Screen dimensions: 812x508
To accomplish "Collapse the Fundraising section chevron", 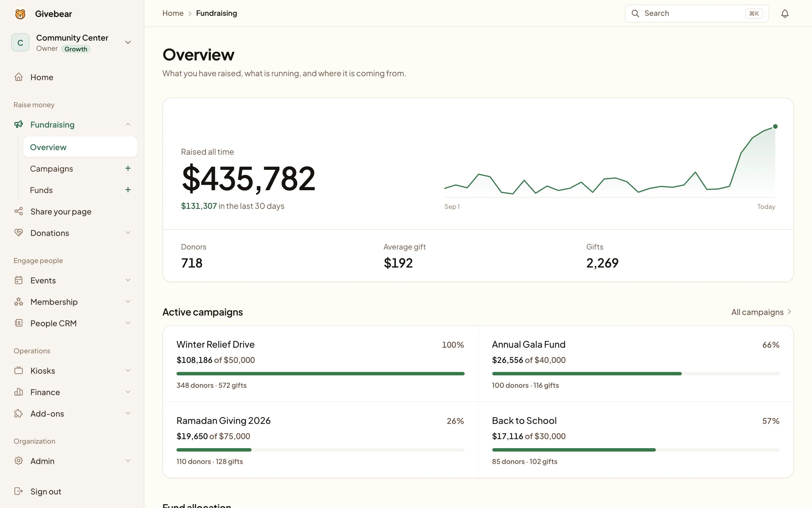I will pyautogui.click(x=128, y=124).
